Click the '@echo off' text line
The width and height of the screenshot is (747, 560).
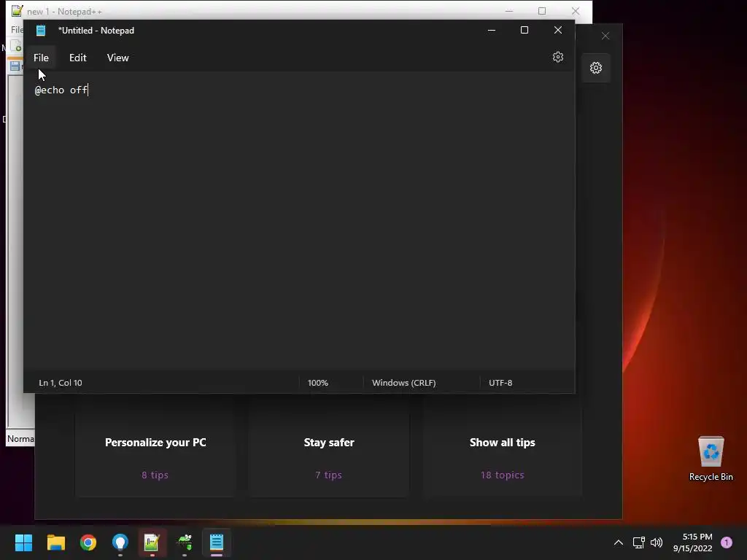61,90
